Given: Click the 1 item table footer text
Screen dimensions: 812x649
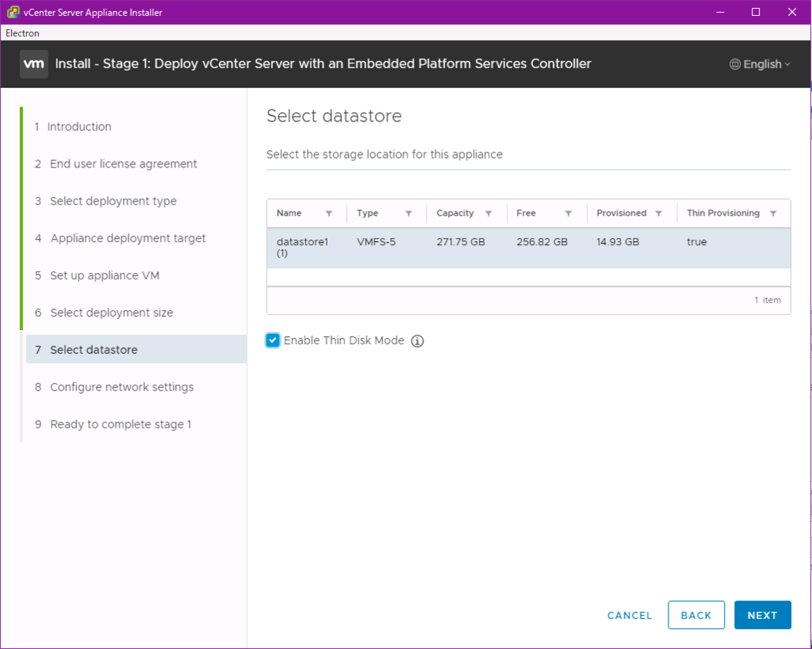Looking at the screenshot, I should point(768,301).
